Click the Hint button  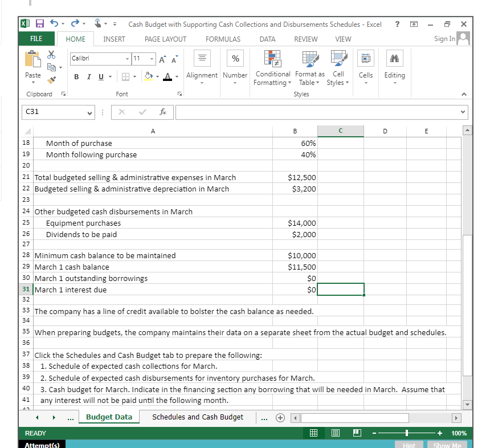[x=409, y=445]
